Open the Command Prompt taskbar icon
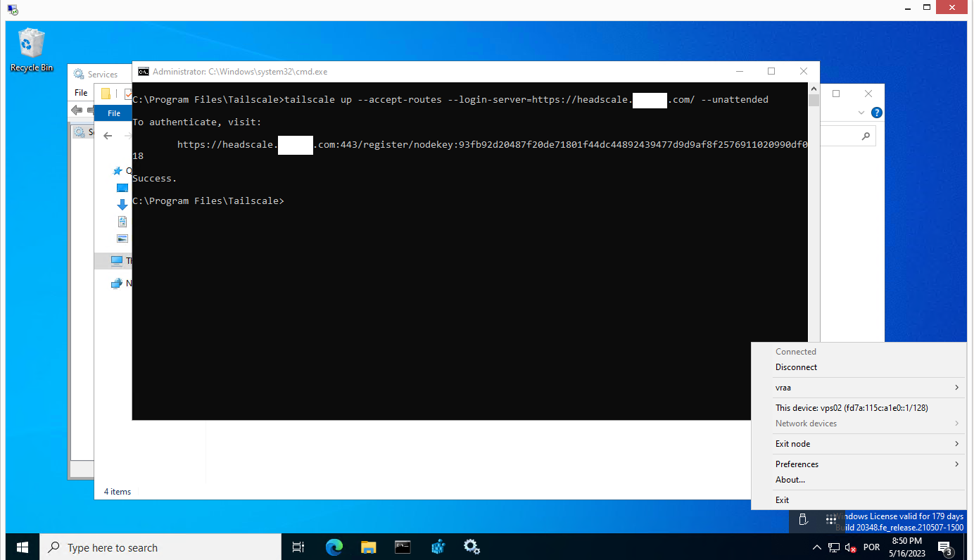974x560 pixels. (x=403, y=547)
